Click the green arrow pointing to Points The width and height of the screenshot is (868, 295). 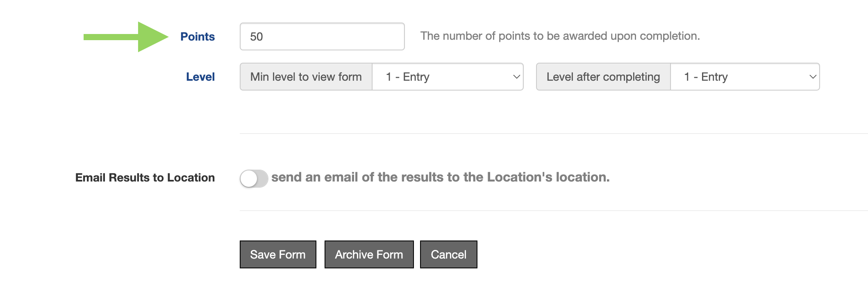126,37
